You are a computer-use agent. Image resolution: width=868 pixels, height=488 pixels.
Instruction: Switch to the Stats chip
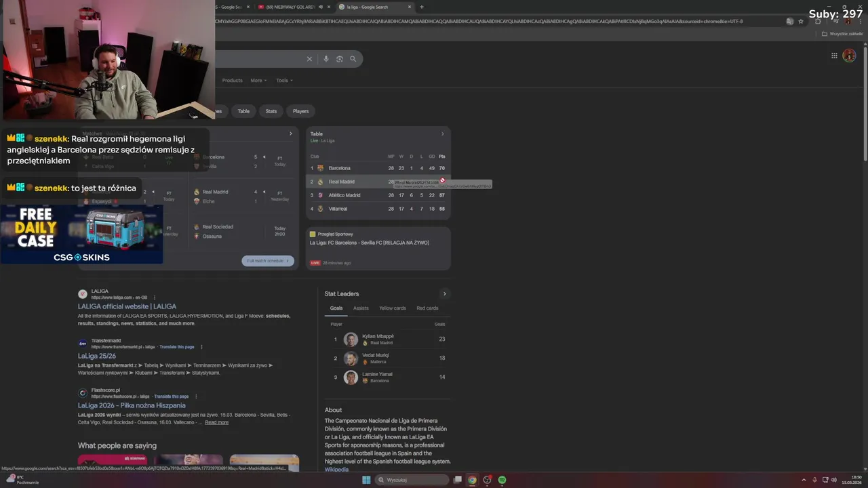pyautogui.click(x=271, y=111)
